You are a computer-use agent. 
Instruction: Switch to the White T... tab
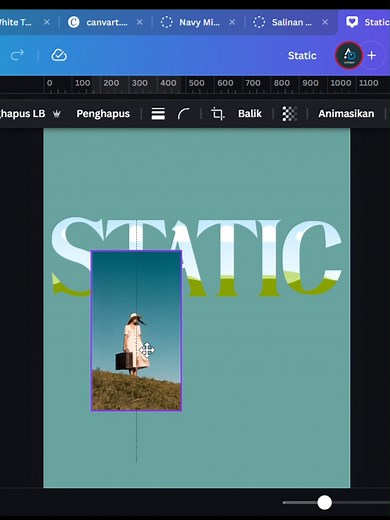coord(15,22)
